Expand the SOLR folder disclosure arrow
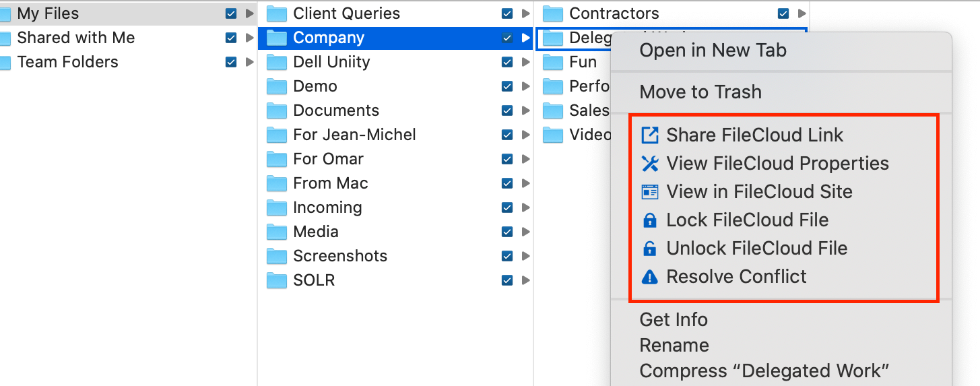This screenshot has height=386, width=980. tap(525, 280)
